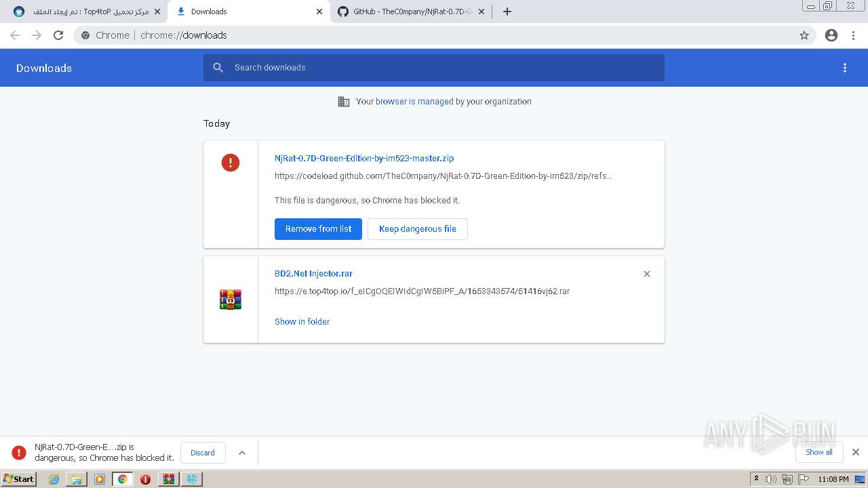The image size is (868, 488).
Task: Open the Opera taskbar icon
Action: [145, 479]
